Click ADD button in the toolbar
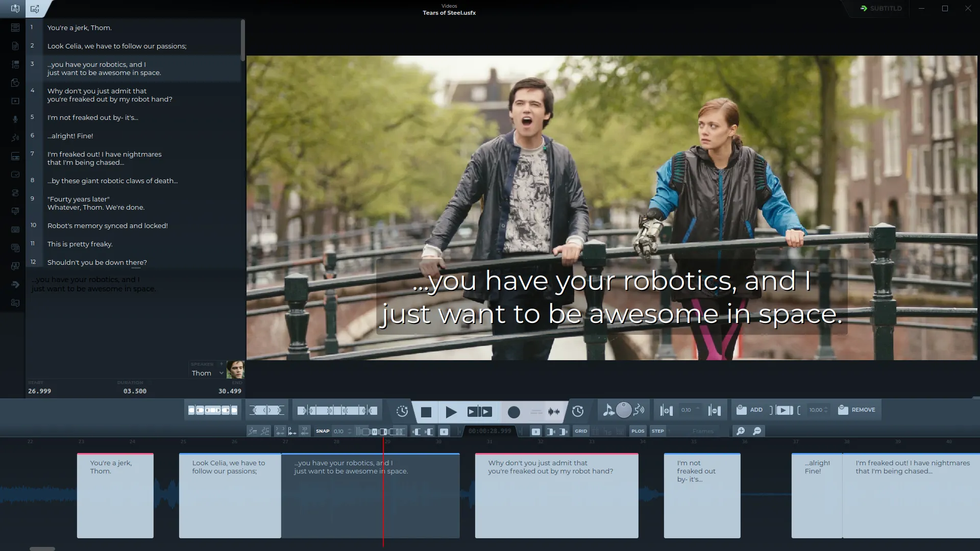Screen dimensions: 980x551 (x=749, y=410)
